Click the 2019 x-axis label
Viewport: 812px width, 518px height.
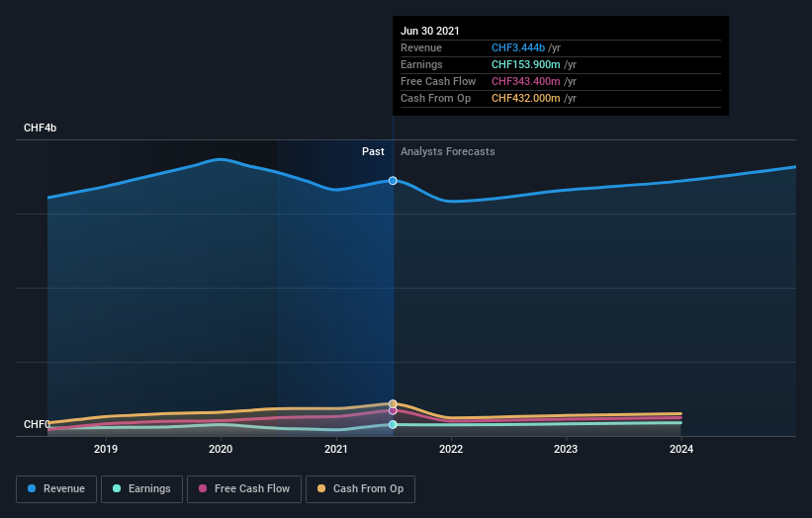tap(106, 449)
